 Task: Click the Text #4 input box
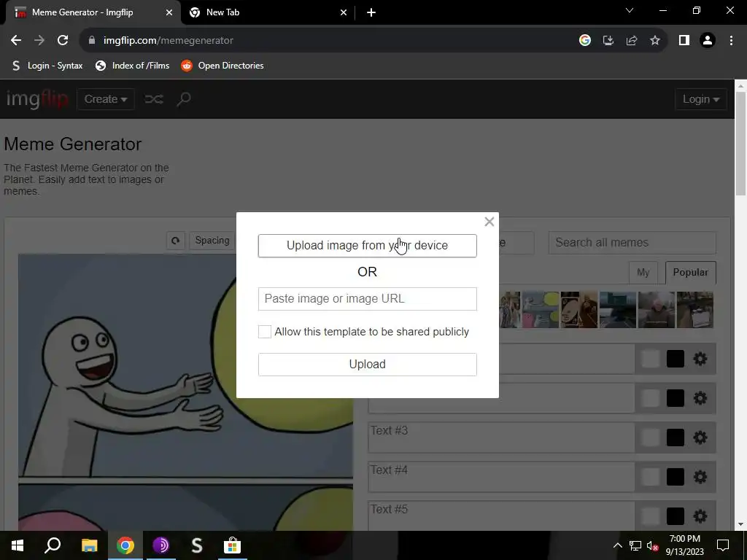click(501, 477)
